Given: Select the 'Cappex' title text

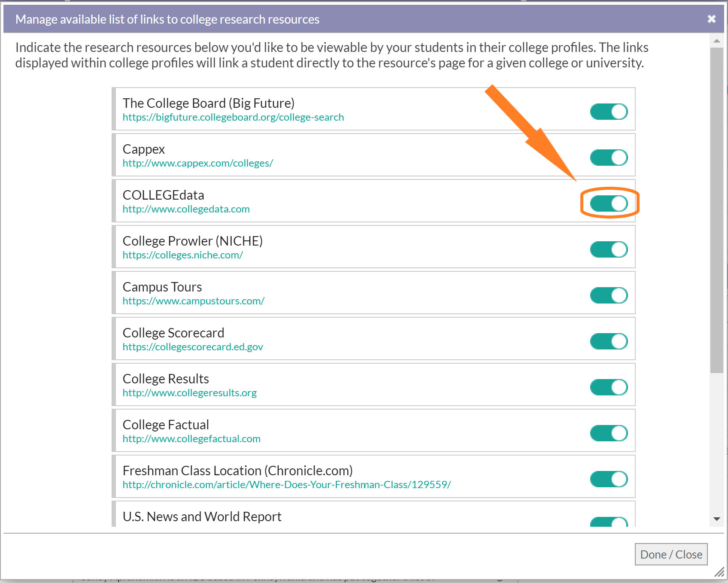Looking at the screenshot, I should [144, 149].
